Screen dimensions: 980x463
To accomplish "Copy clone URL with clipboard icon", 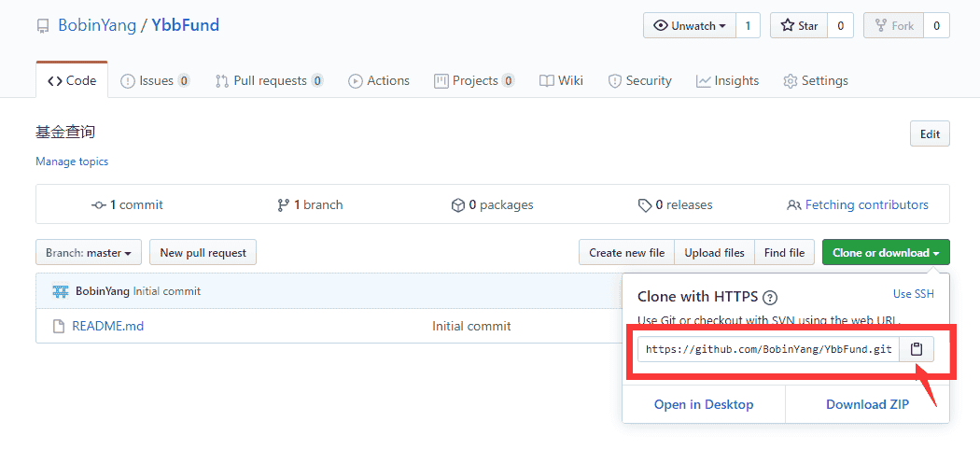I will click(917, 349).
